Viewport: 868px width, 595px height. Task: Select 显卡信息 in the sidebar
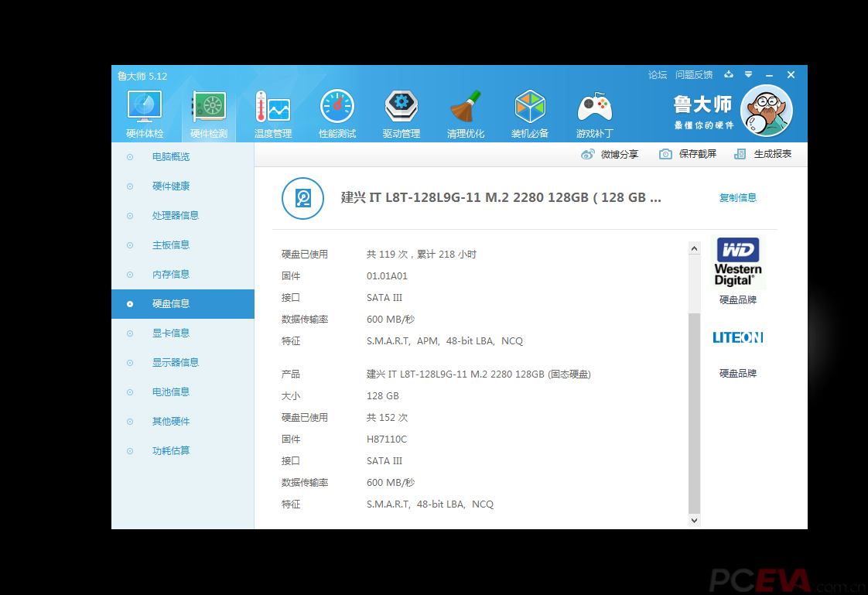[183, 333]
